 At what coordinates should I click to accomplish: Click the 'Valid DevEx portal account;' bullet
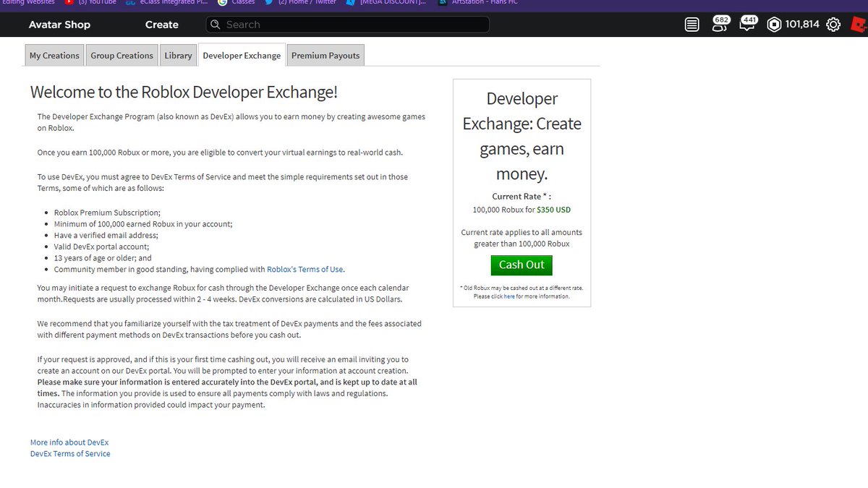102,247
